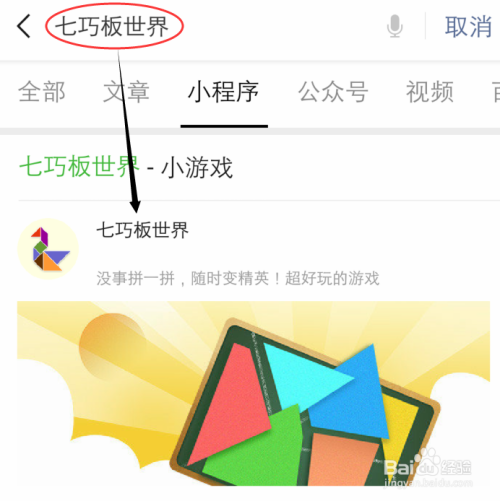Tap the back arrow icon
This screenshot has width=500, height=501.
(x=24, y=26)
